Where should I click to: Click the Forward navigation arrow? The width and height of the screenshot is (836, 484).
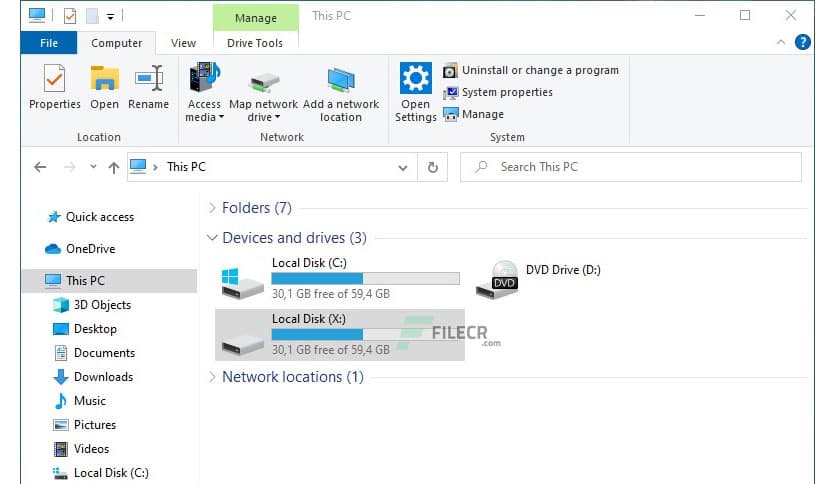click(69, 167)
